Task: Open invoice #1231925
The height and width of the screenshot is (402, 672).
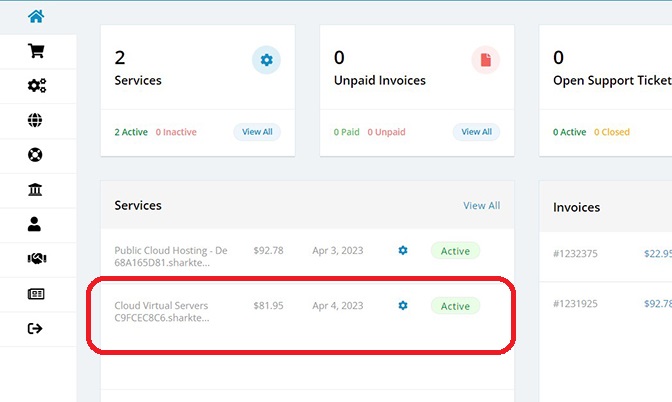Action: click(x=575, y=304)
